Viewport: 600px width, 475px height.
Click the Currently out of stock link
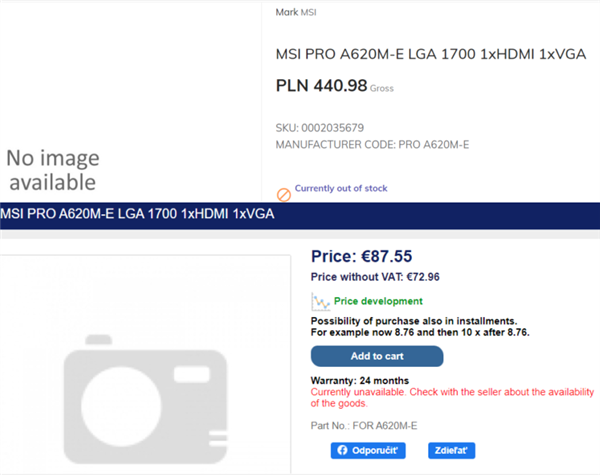(x=341, y=188)
